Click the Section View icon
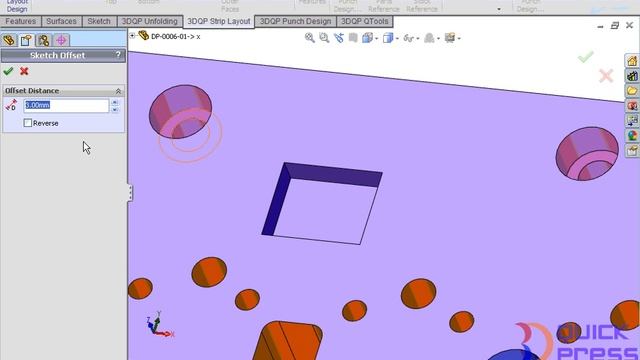 pos(353,38)
